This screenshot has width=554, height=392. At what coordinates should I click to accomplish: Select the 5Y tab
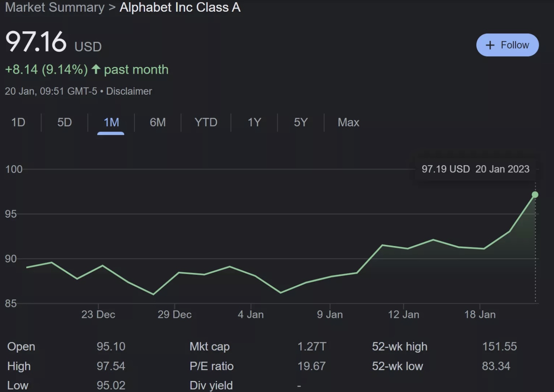click(300, 122)
